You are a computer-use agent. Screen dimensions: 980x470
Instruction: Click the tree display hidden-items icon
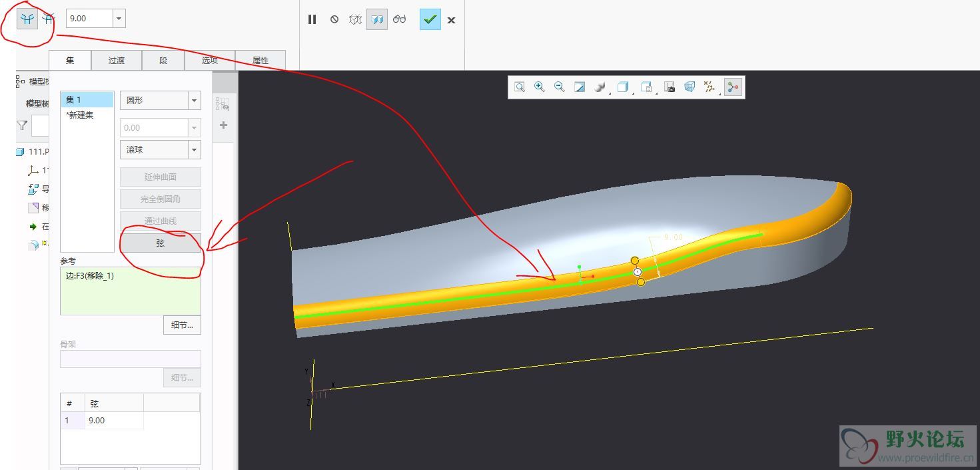(x=223, y=104)
